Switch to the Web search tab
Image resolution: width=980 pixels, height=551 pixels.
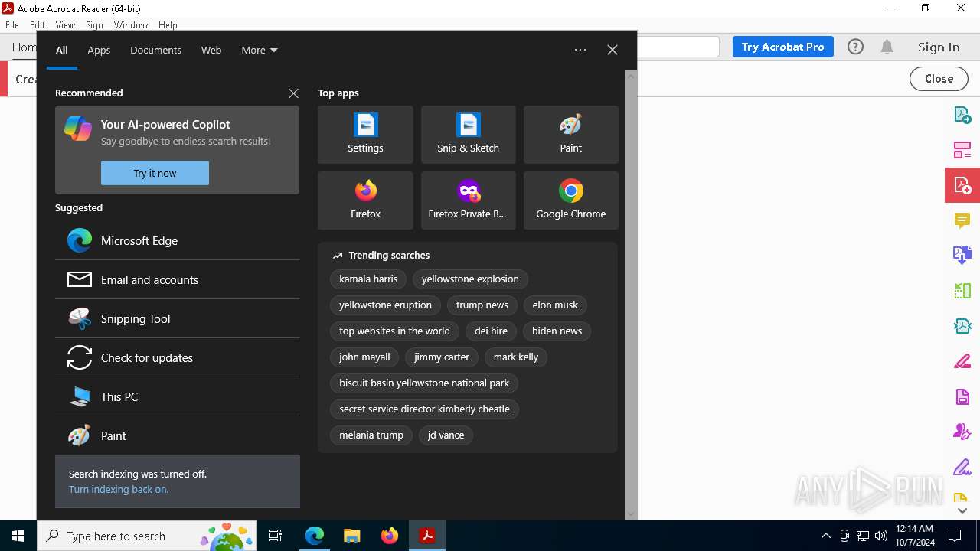(x=211, y=50)
